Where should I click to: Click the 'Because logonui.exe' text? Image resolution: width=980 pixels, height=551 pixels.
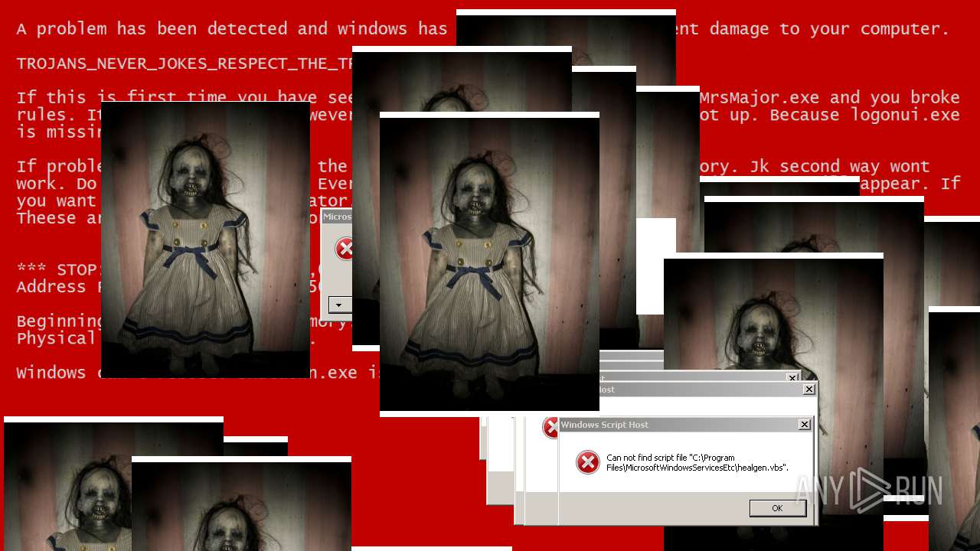(864, 115)
